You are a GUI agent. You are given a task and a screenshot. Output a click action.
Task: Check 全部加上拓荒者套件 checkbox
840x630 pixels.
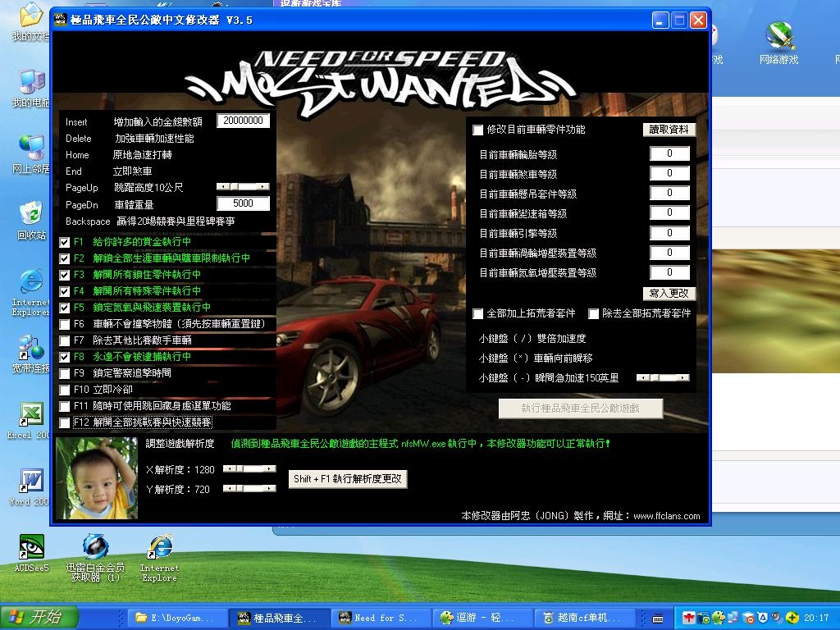pos(478,314)
